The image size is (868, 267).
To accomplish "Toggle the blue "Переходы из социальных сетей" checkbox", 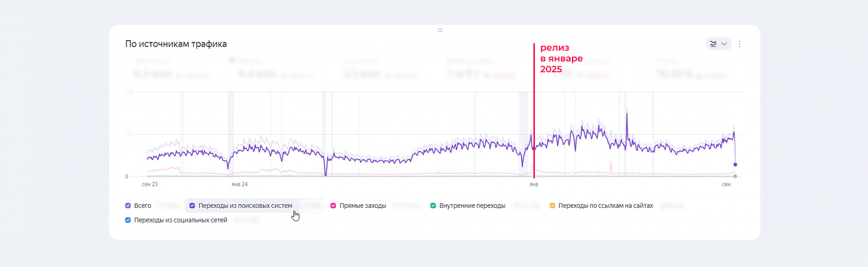I will (128, 220).
